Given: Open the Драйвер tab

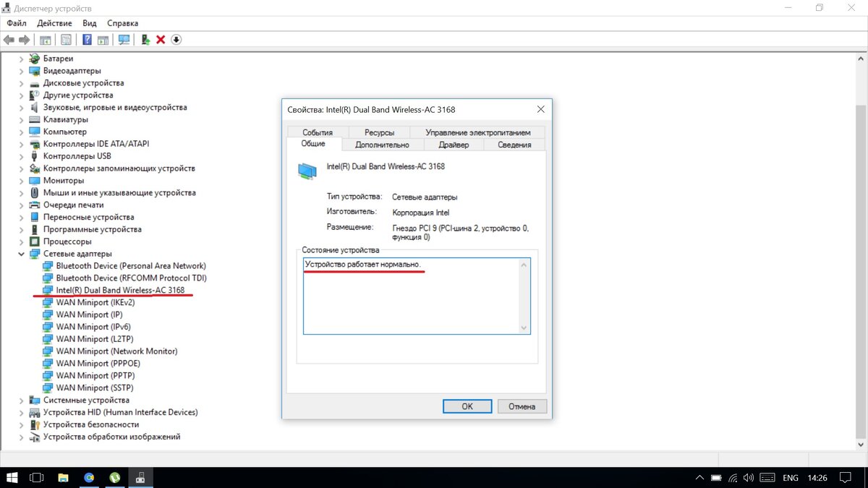Looking at the screenshot, I should point(454,145).
